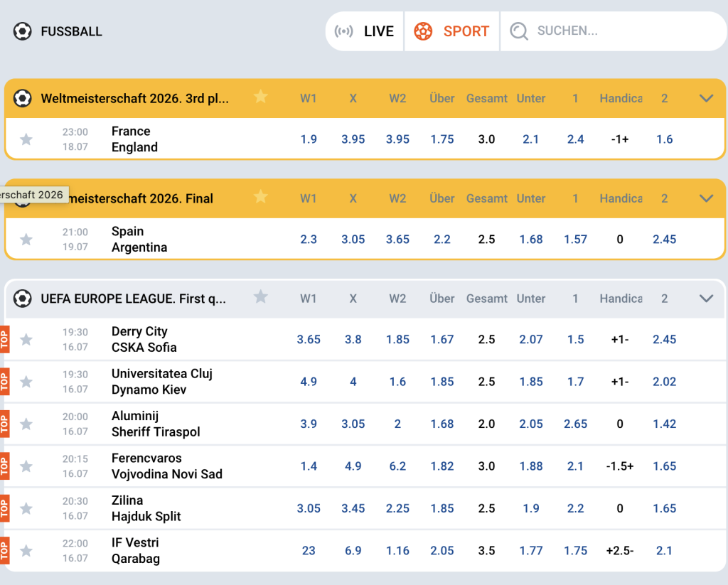Click ball icon of UEFA Europe League header

coord(22,299)
